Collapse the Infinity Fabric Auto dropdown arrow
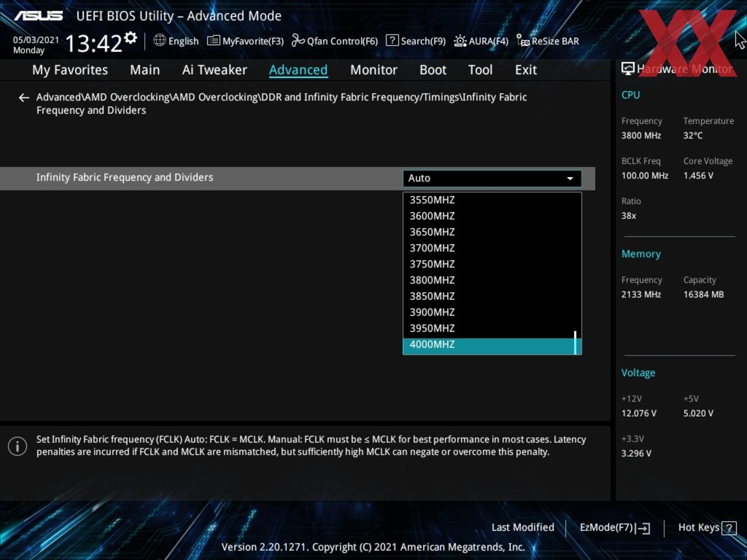The height and width of the screenshot is (560, 747). [570, 178]
